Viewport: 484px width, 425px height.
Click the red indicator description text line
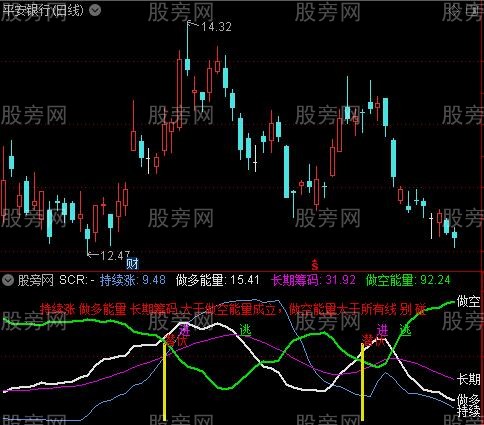[233, 310]
